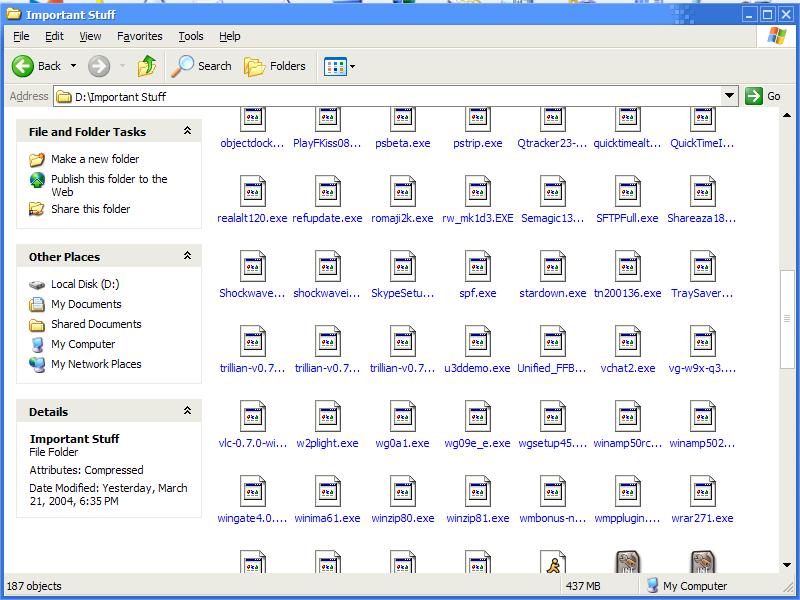
Task: Select the rw_mk1d3.EXE file icon
Action: [478, 191]
